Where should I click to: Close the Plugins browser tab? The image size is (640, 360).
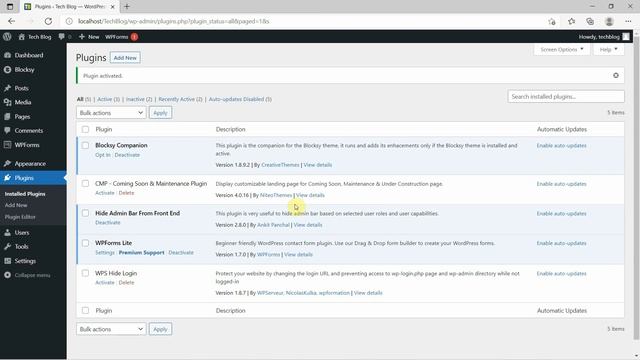click(113, 7)
